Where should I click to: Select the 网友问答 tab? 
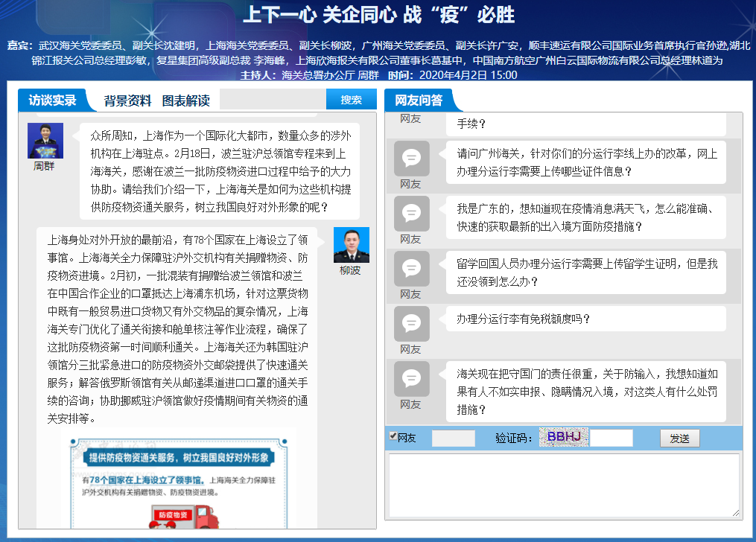[x=419, y=101]
